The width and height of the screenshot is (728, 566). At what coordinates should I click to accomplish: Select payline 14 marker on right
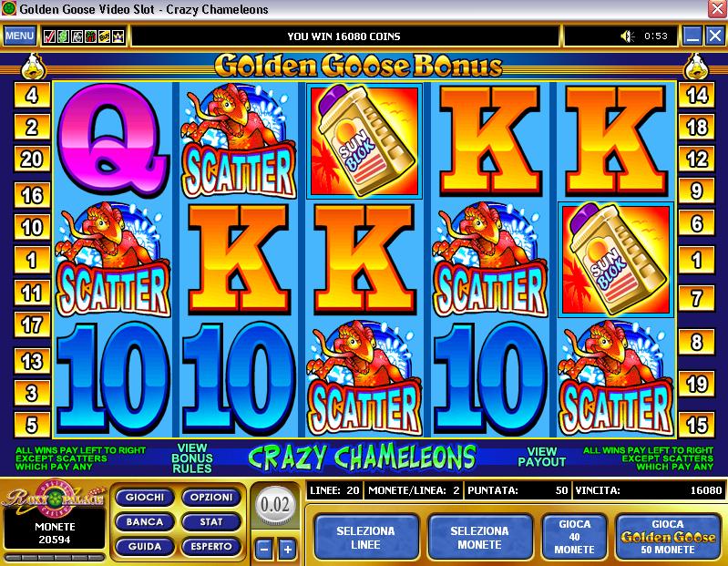[x=696, y=95]
